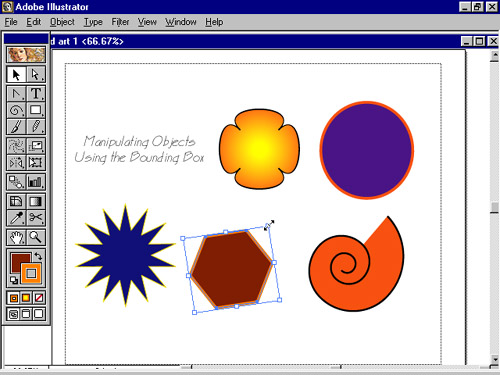Open the Window menu

pos(181,22)
